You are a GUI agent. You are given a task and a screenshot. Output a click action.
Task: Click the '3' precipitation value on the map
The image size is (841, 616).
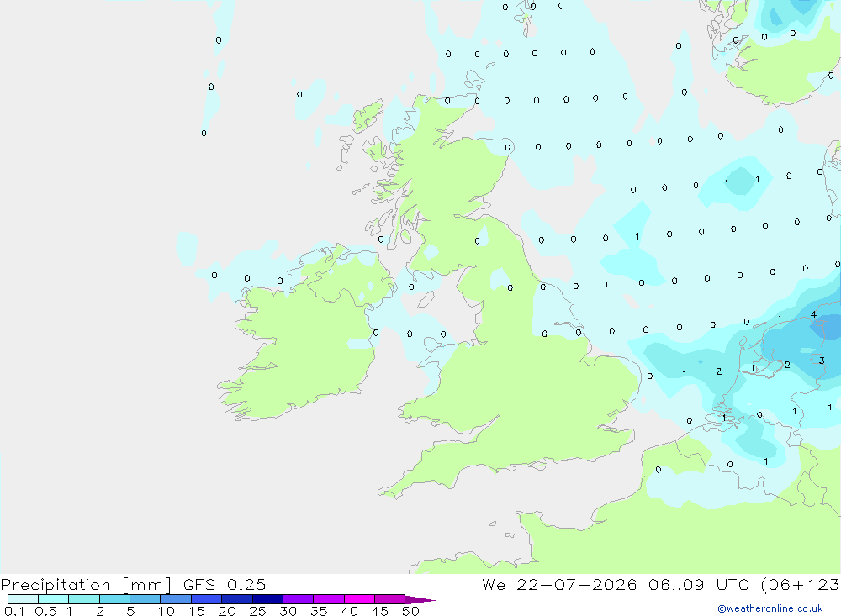822,361
